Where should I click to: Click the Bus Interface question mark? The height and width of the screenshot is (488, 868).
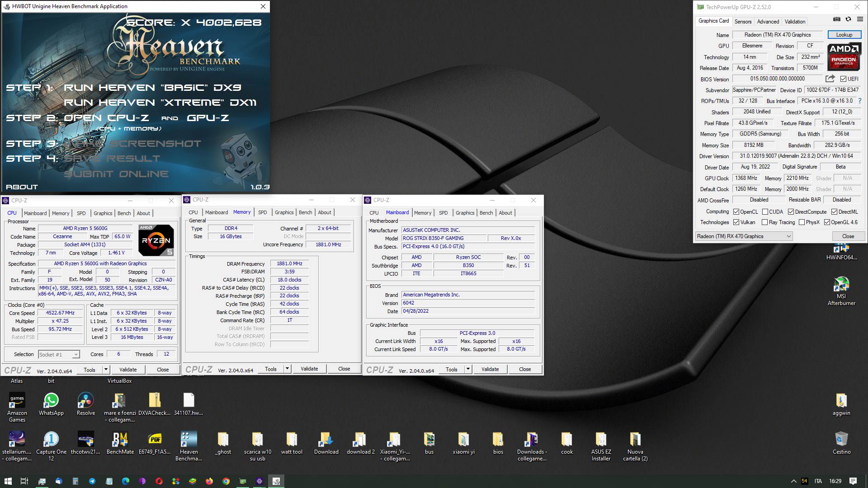(859, 101)
